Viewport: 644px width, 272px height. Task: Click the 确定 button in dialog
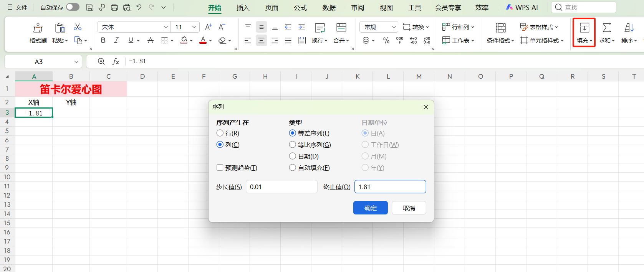point(371,208)
